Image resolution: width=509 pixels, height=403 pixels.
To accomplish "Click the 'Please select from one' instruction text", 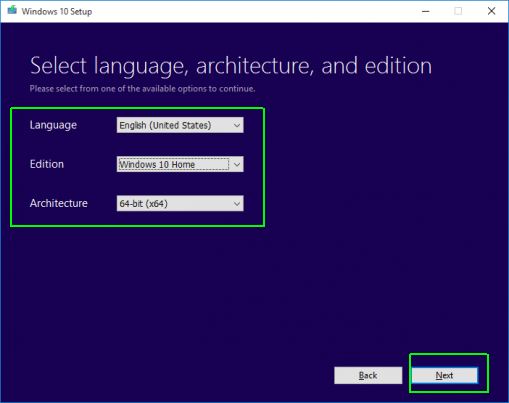I will [x=142, y=89].
